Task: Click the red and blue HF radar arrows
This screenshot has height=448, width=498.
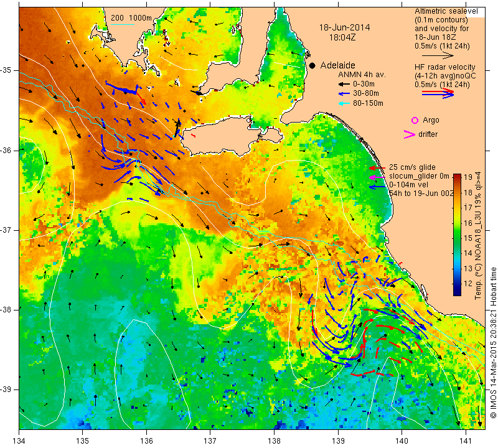Action: click(x=438, y=93)
